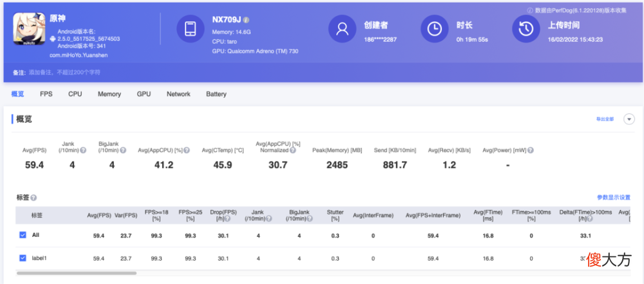Click the label1 row name
This screenshot has width=644, height=284.
pyautogui.click(x=39, y=258)
